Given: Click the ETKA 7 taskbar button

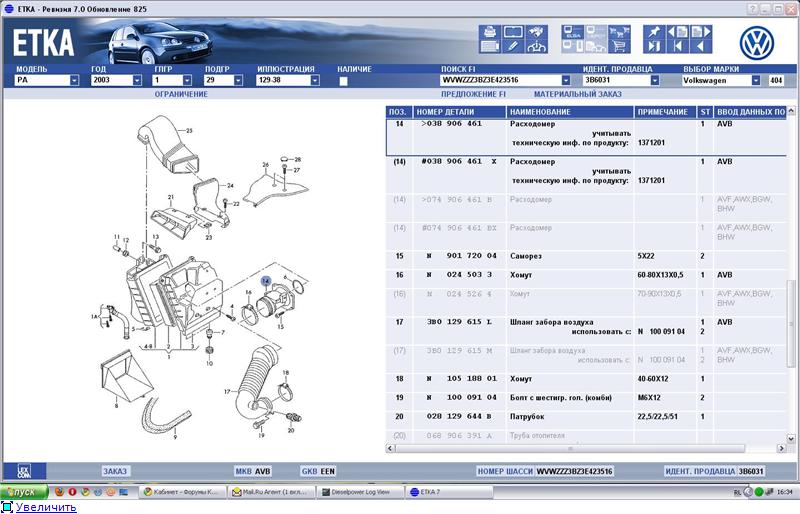Looking at the screenshot, I should point(449,492).
